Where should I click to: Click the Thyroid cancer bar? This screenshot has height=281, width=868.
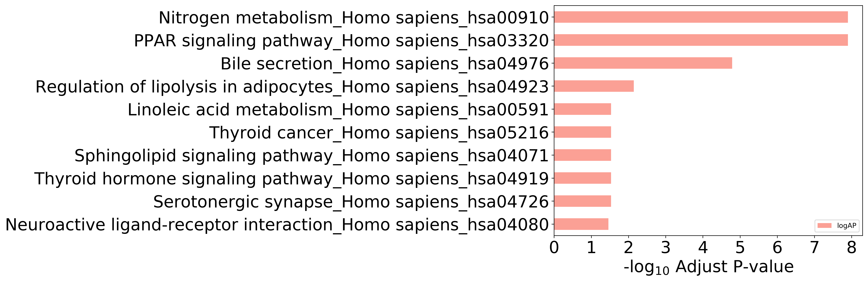(x=583, y=132)
